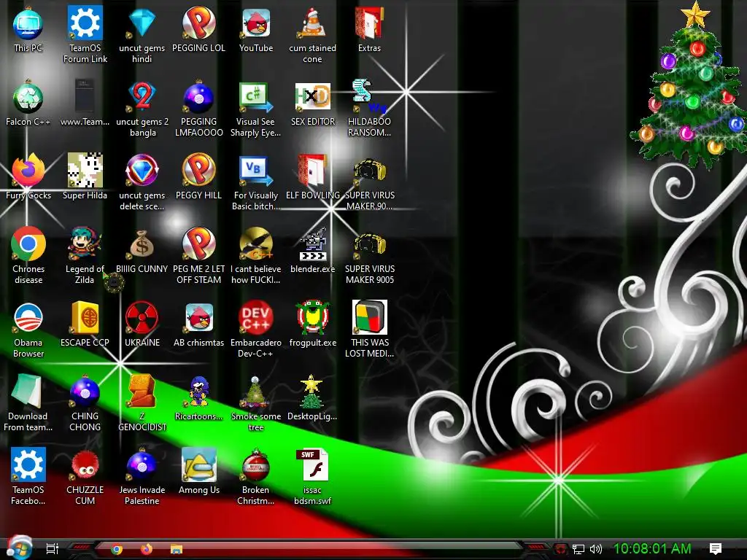
Task: Launch Chrome from the taskbar
Action: (x=117, y=549)
